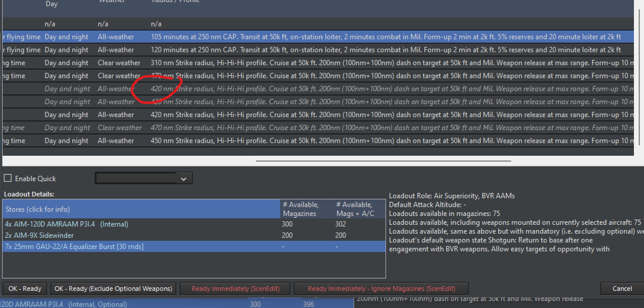This screenshot has width=644, height=308.
Task: Click the Weather cell in the 310 nm row
Action: point(119,63)
